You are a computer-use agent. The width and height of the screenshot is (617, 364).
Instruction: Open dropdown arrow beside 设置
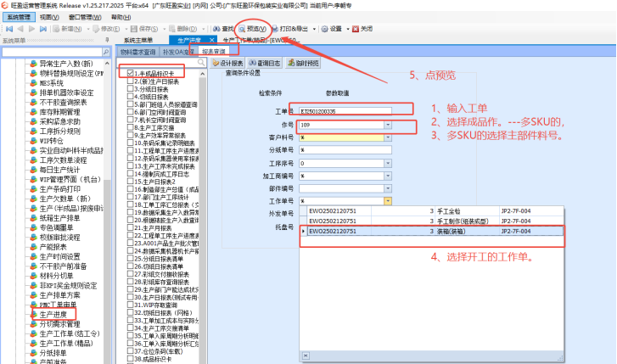pyautogui.click(x=348, y=29)
